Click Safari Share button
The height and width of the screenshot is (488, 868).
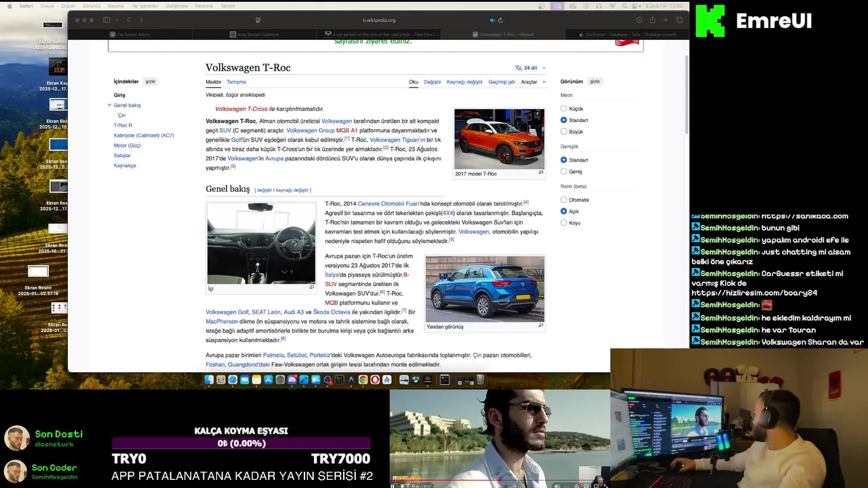[x=652, y=20]
